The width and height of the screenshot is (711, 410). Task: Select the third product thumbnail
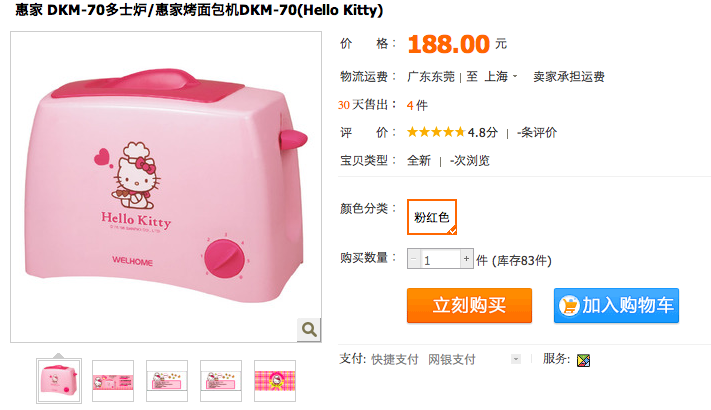167,381
